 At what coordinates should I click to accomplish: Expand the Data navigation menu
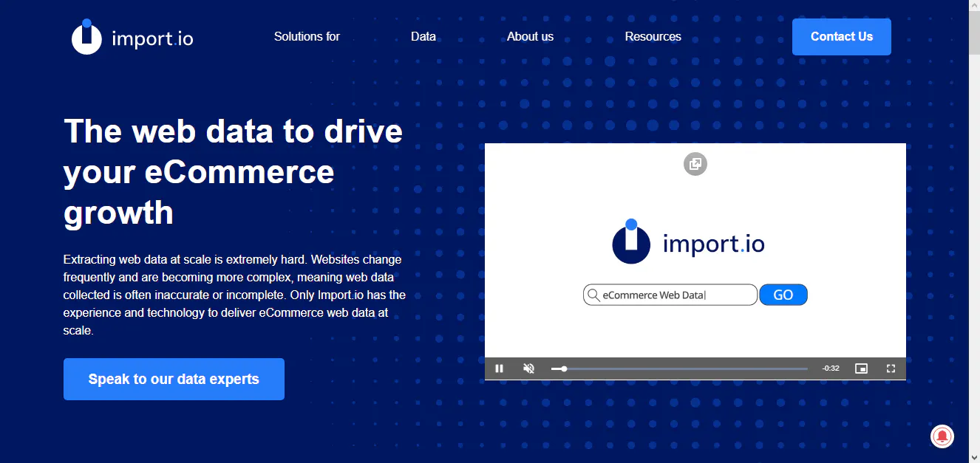423,36
